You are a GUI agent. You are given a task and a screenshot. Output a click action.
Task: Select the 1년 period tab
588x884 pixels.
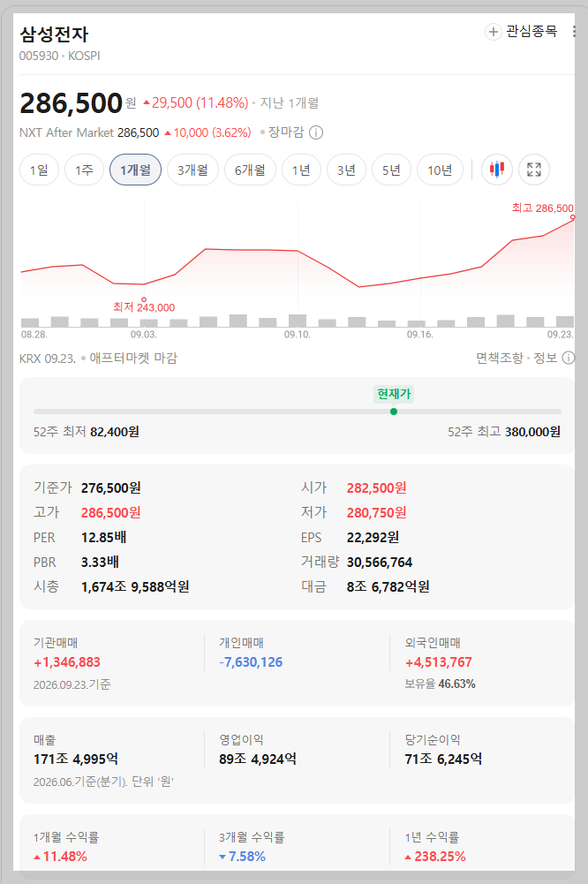click(x=301, y=170)
